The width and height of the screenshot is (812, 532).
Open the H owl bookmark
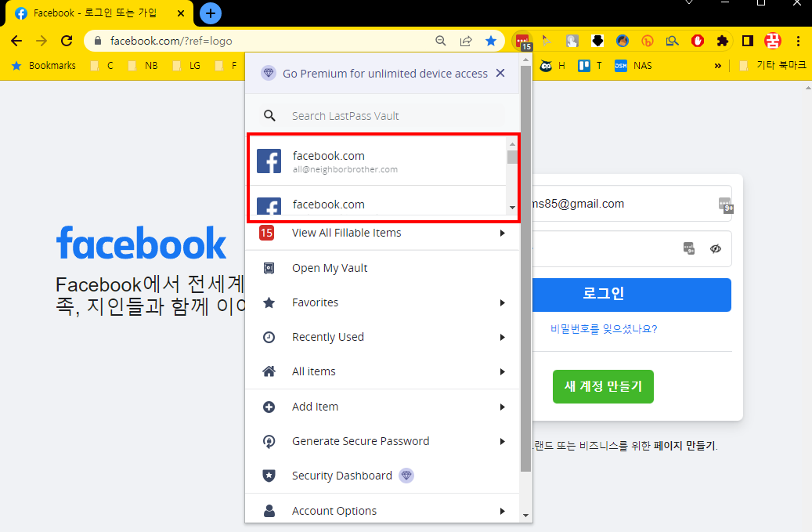pyautogui.click(x=553, y=65)
